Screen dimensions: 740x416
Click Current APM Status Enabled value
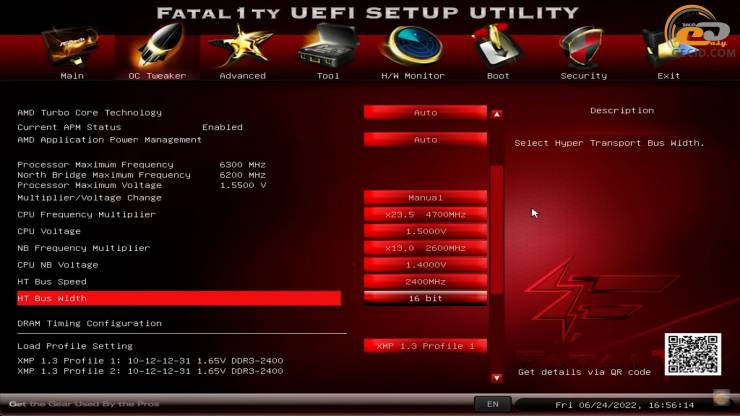coord(222,127)
